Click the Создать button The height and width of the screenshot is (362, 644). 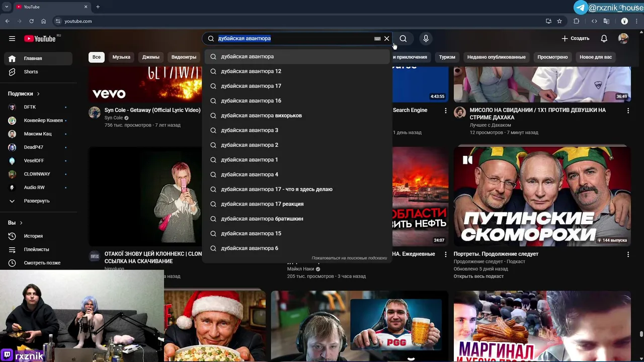click(576, 39)
